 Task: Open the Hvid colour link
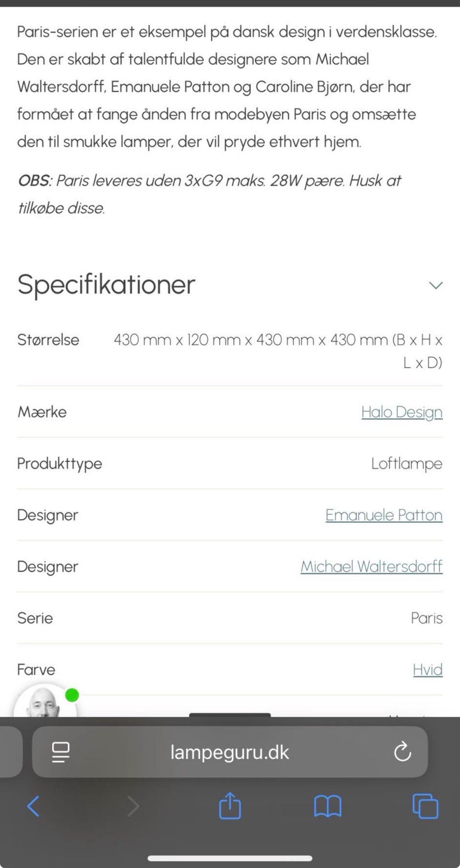pyautogui.click(x=427, y=669)
